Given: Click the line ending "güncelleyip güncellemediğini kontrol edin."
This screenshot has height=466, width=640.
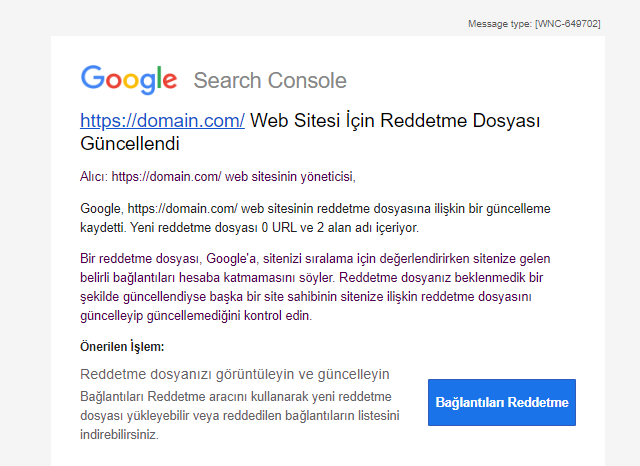Looking at the screenshot, I should 196,316.
